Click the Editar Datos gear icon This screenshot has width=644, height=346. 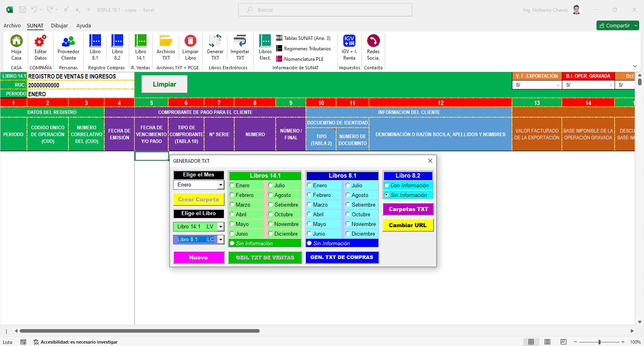pyautogui.click(x=41, y=41)
